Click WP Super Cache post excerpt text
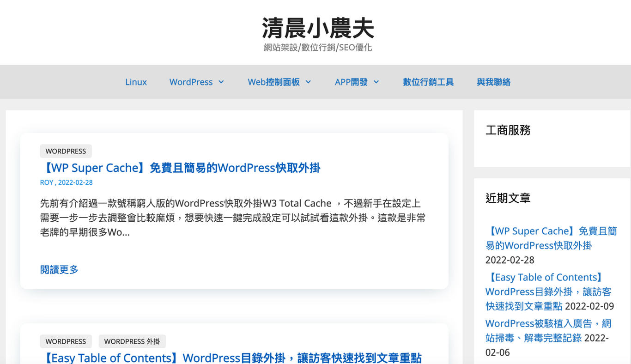This screenshot has height=364, width=631. click(233, 218)
